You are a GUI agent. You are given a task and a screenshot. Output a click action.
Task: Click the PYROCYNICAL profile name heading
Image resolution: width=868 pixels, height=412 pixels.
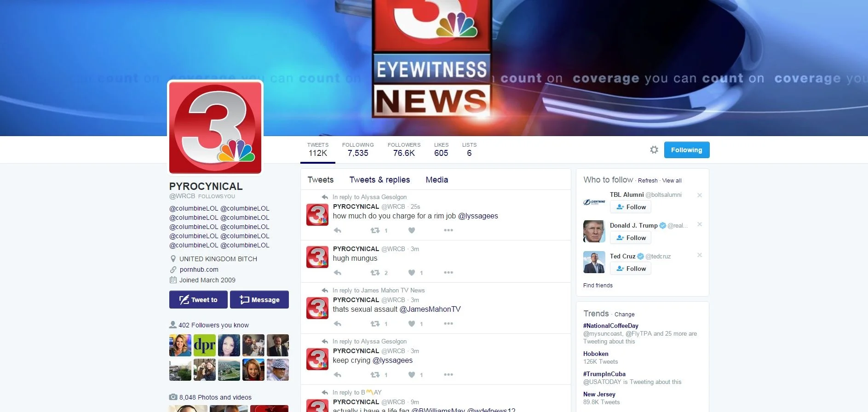click(x=206, y=186)
